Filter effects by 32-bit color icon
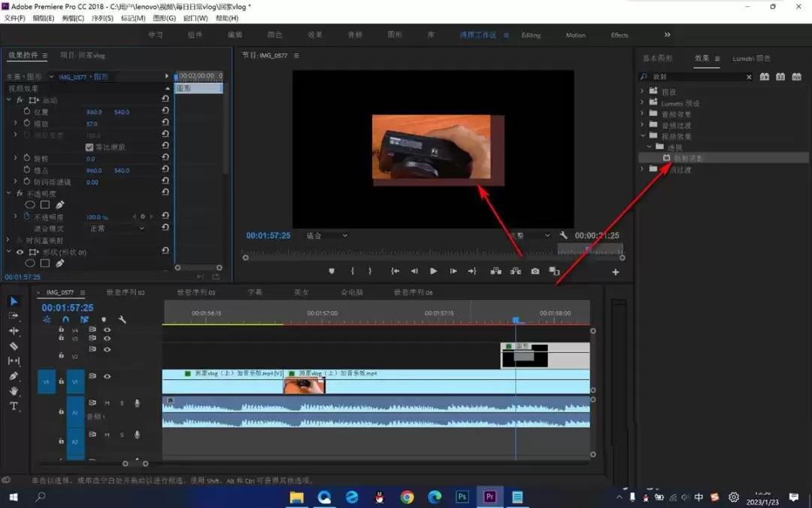Viewport: 812px width, 508px height. point(780,77)
